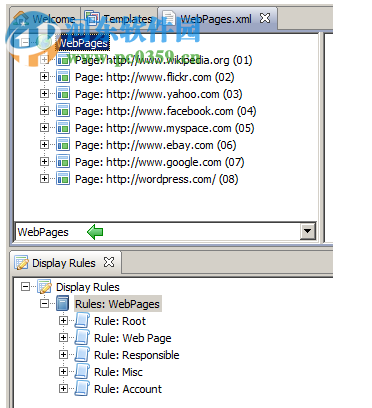
Task: Open the WebPages combo box dropdown arrow
Action: pyautogui.click(x=307, y=231)
